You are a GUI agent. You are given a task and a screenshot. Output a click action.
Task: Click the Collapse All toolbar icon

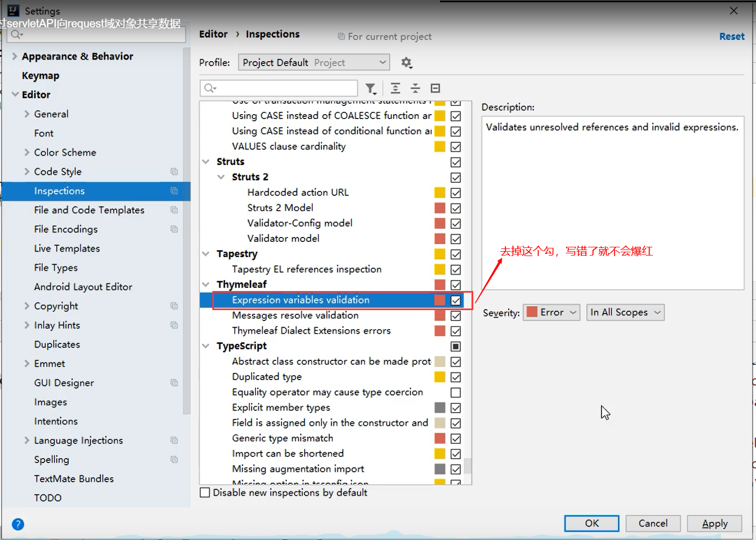click(415, 88)
